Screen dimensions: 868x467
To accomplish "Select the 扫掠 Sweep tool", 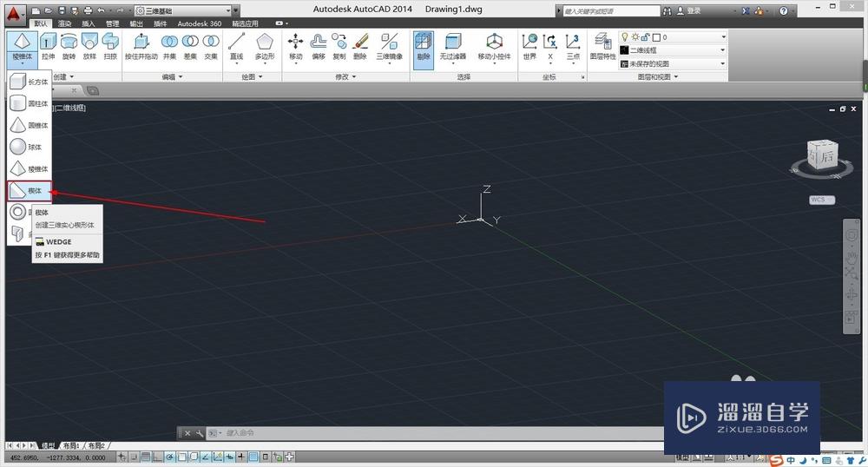I will point(110,47).
